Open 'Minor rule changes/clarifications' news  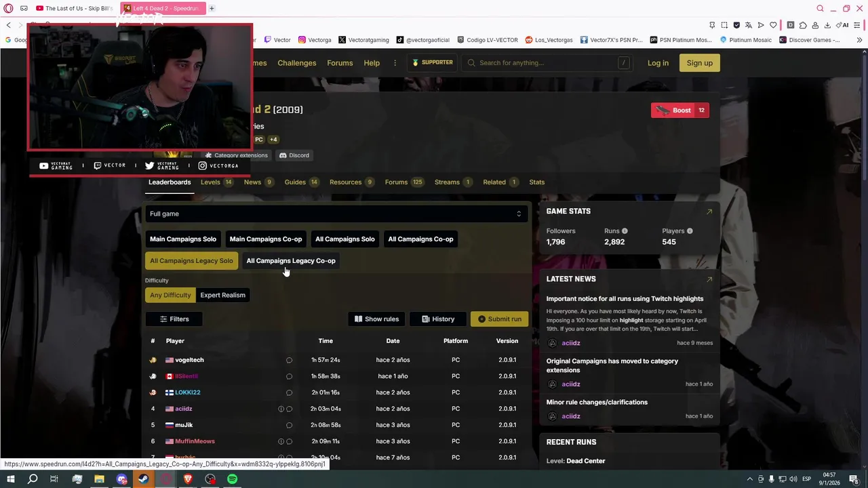point(597,403)
